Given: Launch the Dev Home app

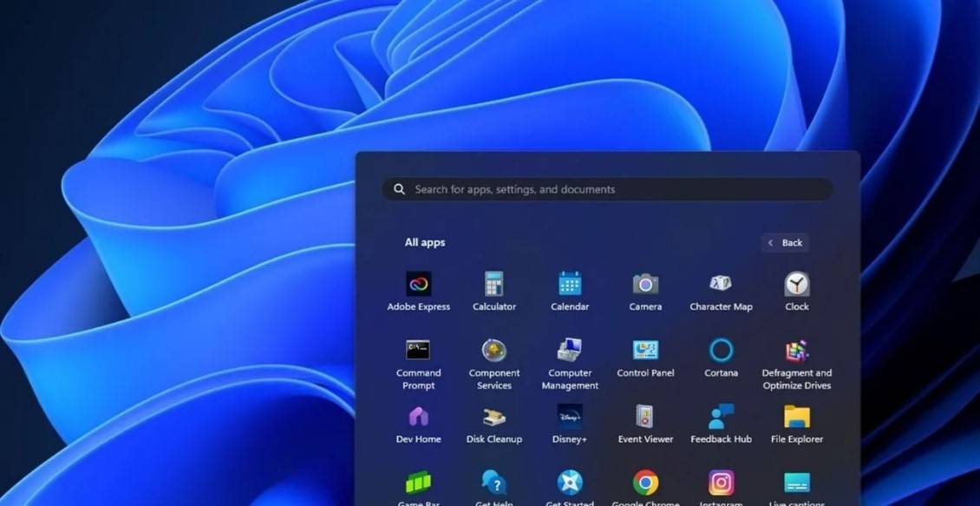Looking at the screenshot, I should (x=418, y=417).
